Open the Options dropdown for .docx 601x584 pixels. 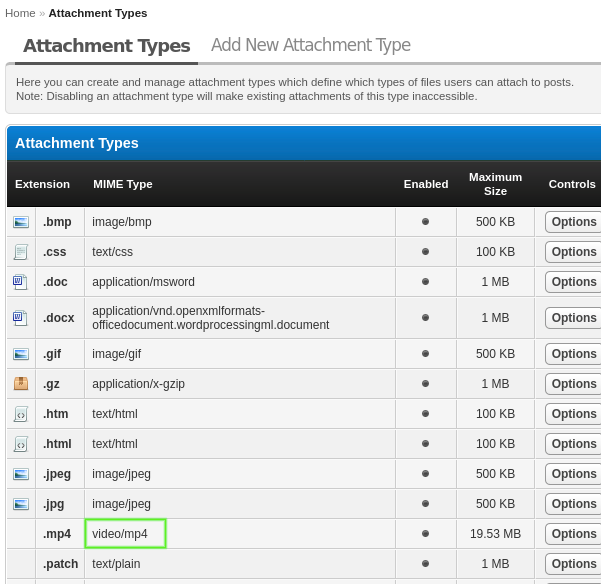(573, 318)
